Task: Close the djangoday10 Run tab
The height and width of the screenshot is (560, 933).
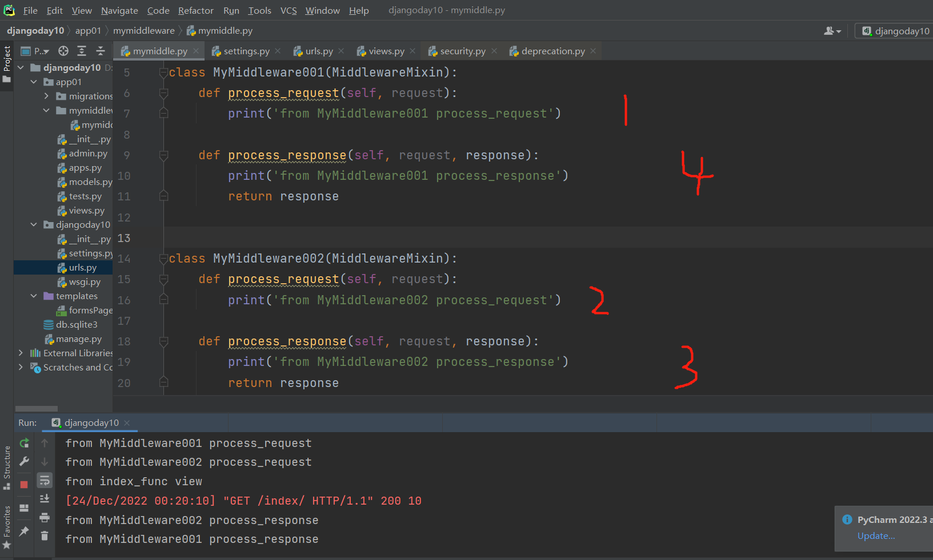Action: point(127,422)
